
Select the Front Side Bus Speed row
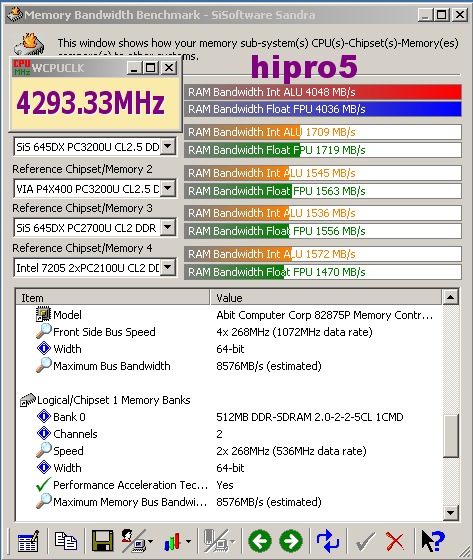tap(229, 332)
